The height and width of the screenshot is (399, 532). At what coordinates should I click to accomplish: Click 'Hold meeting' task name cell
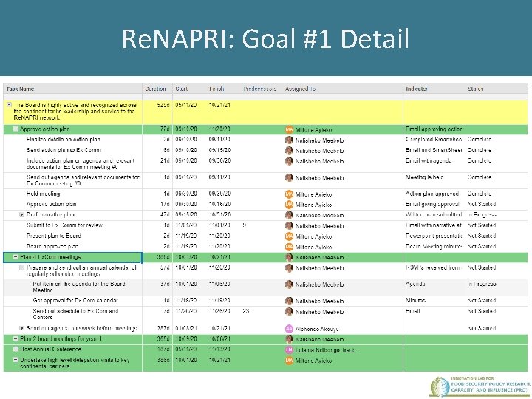43,194
